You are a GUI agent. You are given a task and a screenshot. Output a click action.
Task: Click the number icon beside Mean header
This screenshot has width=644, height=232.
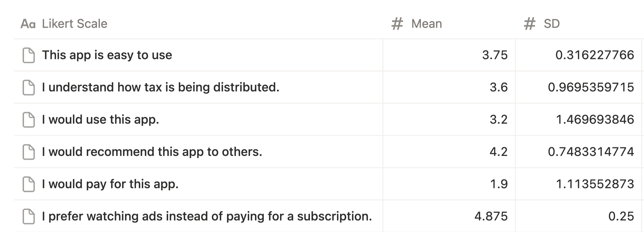pos(397,24)
